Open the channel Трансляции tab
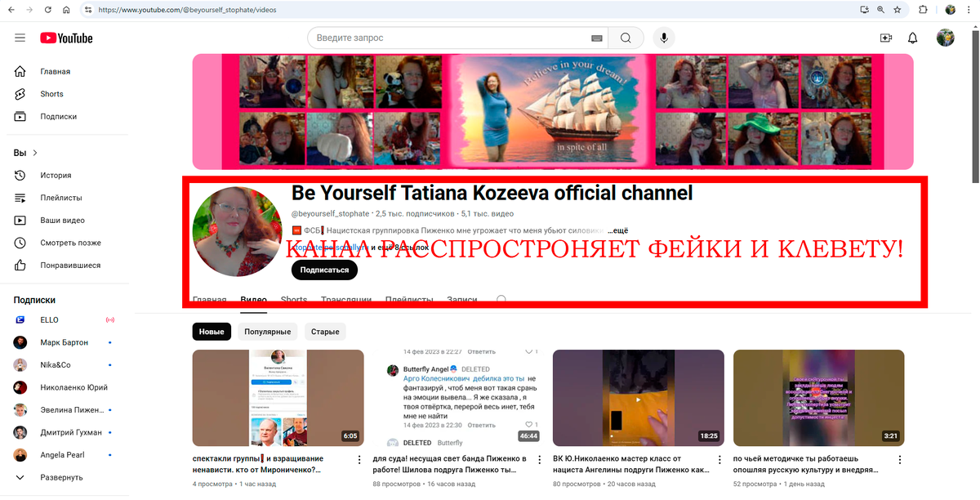Image resolution: width=980 pixels, height=500 pixels. click(x=346, y=300)
